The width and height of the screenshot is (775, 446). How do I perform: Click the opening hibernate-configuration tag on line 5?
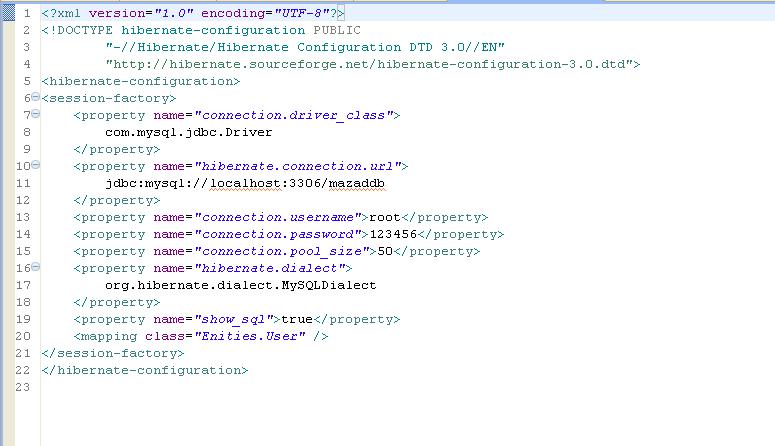141,81
